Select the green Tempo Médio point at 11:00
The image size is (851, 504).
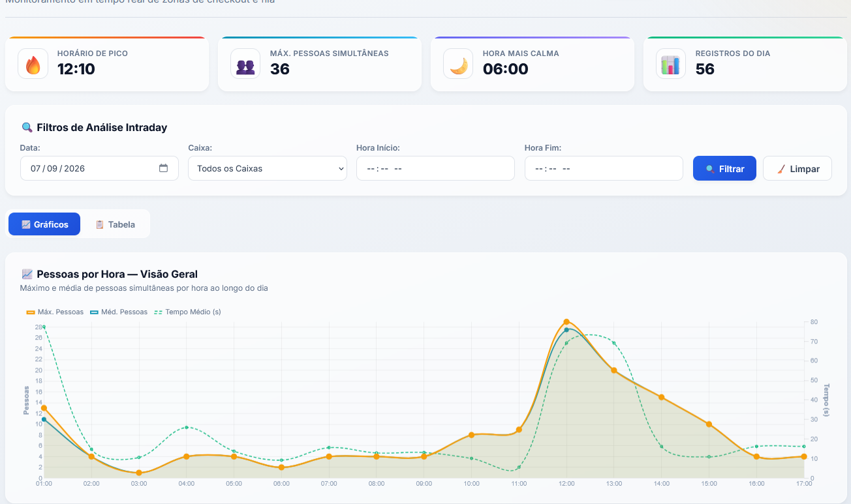[519, 467]
